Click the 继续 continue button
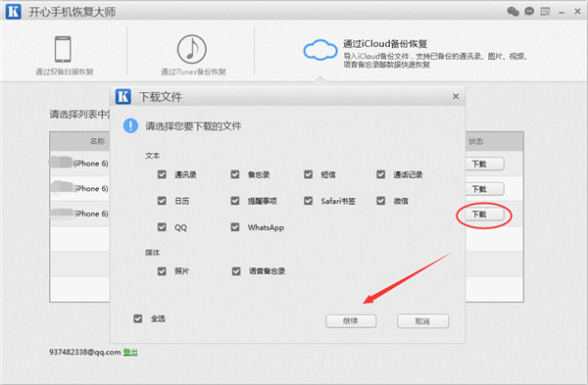This screenshot has height=385, width=588. 351,321
